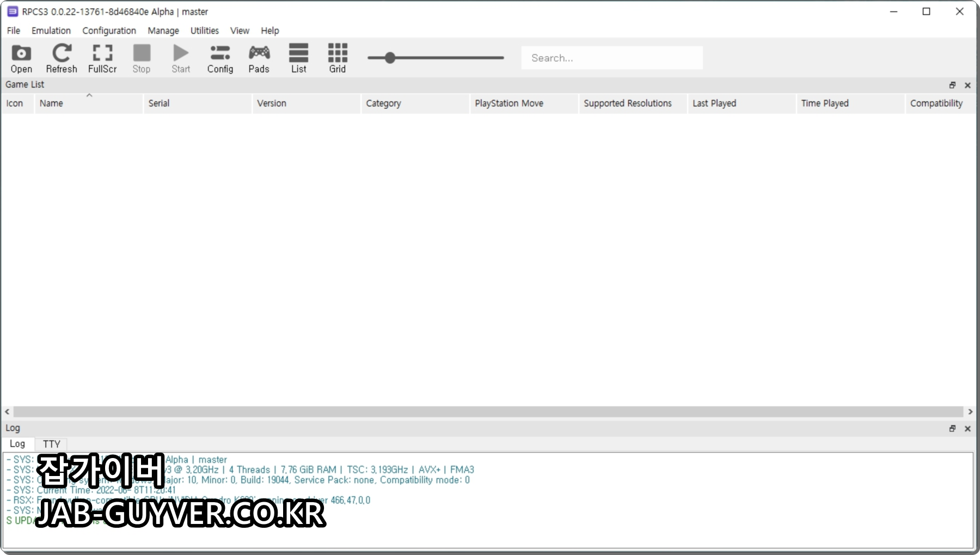Maximize the RPCS3 window
This screenshot has height=555, width=980.
[926, 11]
